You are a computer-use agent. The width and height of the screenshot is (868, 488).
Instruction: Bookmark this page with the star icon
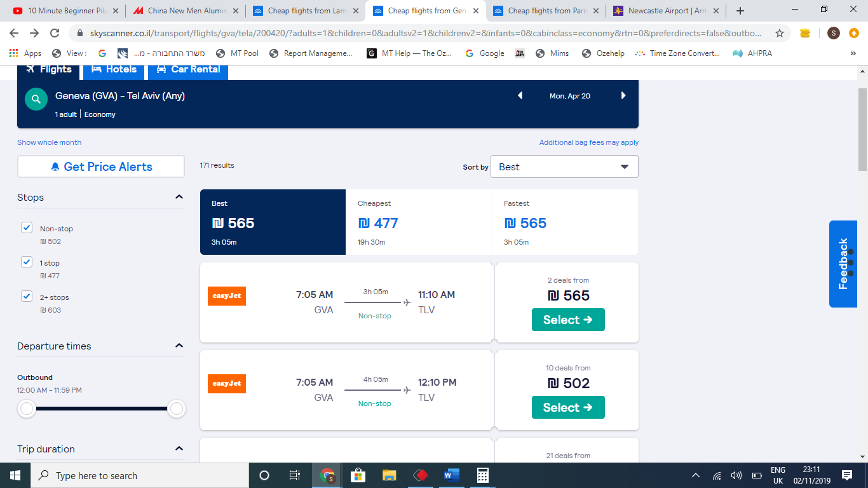780,33
